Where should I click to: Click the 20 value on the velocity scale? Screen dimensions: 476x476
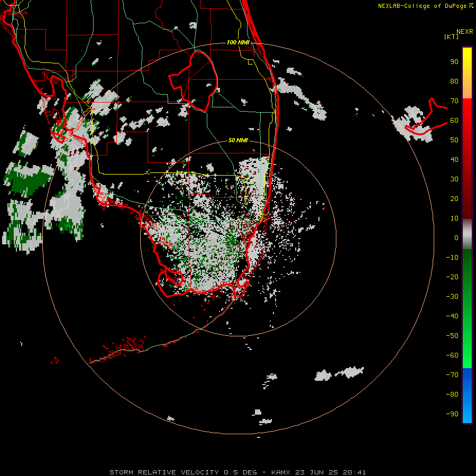click(x=454, y=199)
